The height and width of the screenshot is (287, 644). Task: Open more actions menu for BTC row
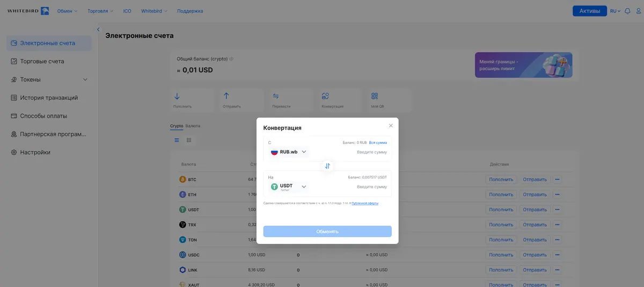pos(557,180)
